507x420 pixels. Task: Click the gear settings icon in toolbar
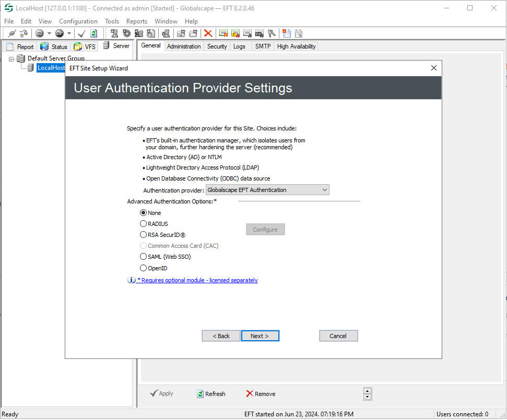[x=126, y=33]
